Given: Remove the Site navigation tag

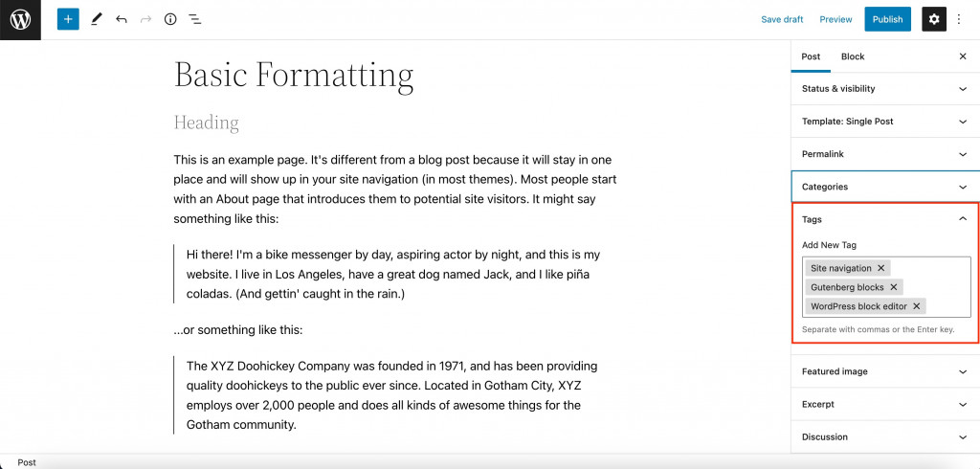Looking at the screenshot, I should point(881,268).
